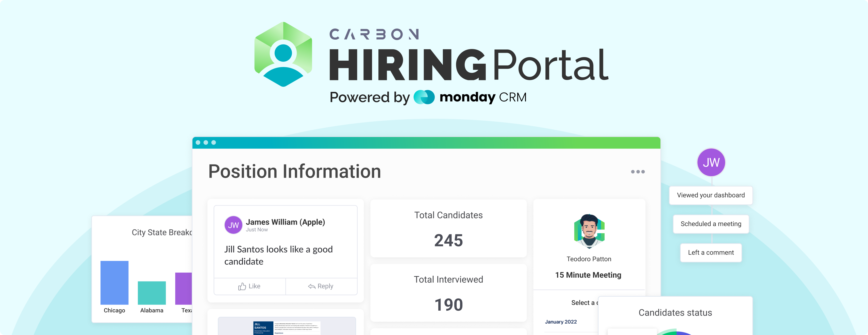Viewport: 868px width, 335px height.
Task: Click the JW avatar icon in comment
Action: click(233, 225)
